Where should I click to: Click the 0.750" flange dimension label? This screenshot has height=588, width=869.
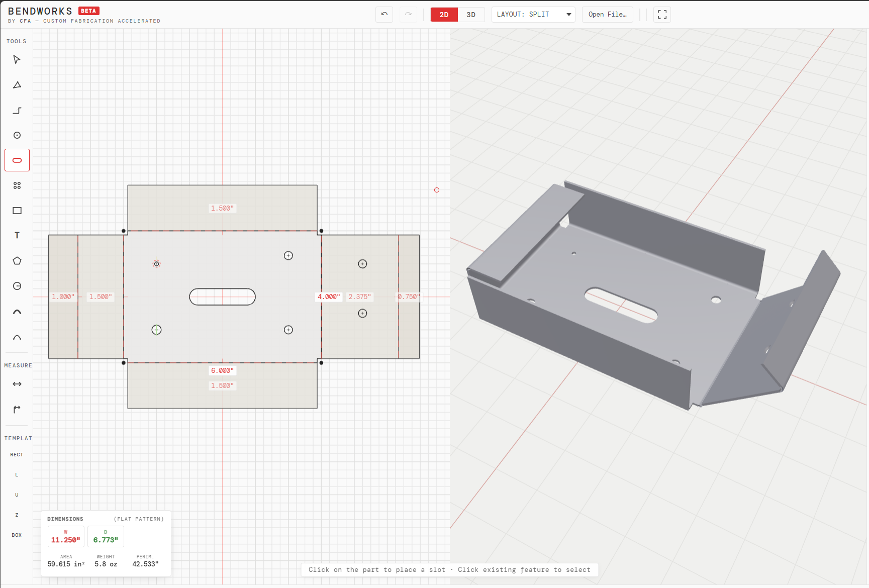[408, 297]
